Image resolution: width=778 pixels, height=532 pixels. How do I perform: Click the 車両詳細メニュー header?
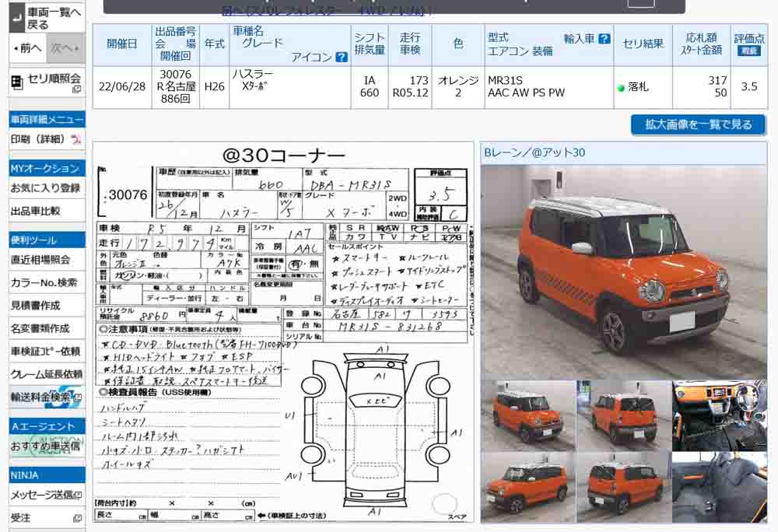(x=47, y=120)
